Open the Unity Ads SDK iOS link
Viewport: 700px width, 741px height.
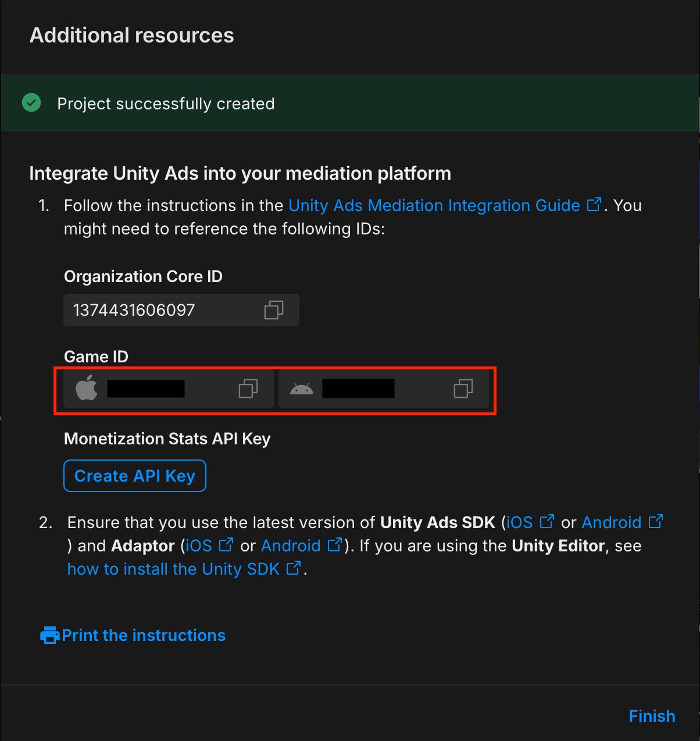520,522
